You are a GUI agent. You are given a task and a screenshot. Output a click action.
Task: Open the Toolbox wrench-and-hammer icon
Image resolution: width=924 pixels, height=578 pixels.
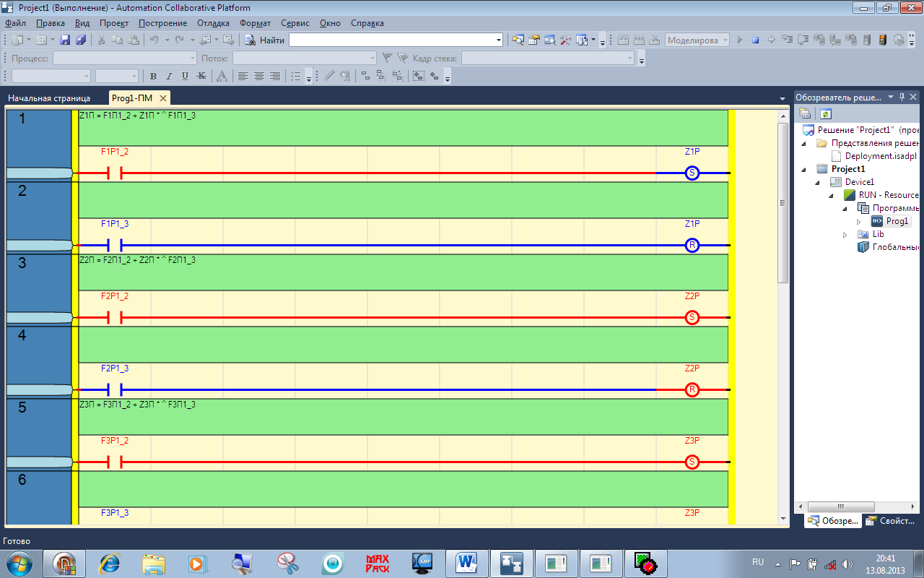(x=566, y=40)
